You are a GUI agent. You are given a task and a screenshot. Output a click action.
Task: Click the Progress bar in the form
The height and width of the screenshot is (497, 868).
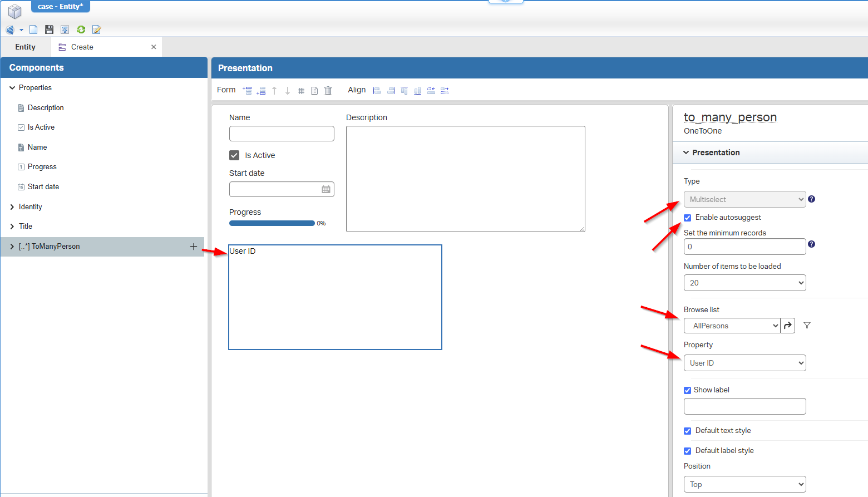pos(272,223)
